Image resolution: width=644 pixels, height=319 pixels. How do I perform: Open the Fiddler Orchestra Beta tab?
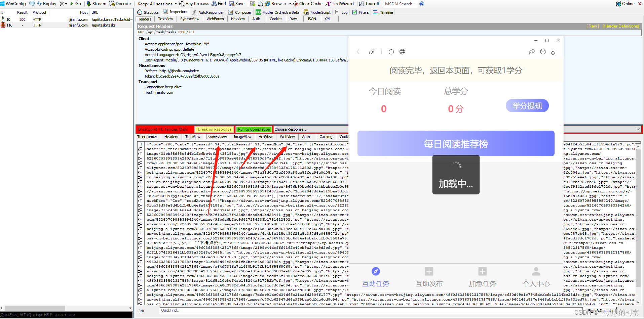[x=277, y=12]
